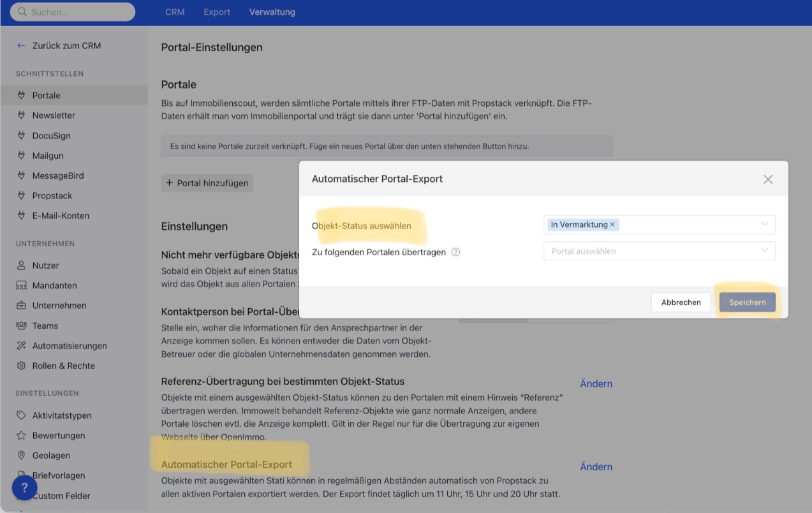Open the 'Portal auswählen' dropdown

(659, 251)
